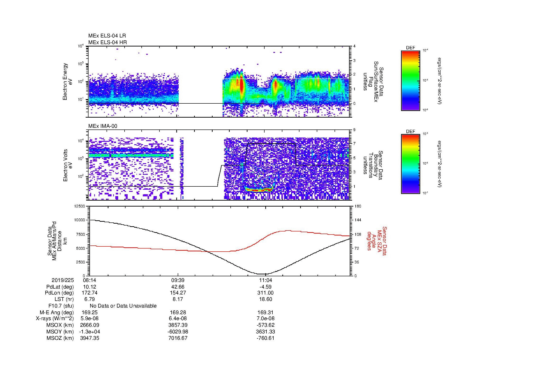Click the 'X-rays (W/m**2)' row label
Screen dimensions: 555x392
click(55, 318)
